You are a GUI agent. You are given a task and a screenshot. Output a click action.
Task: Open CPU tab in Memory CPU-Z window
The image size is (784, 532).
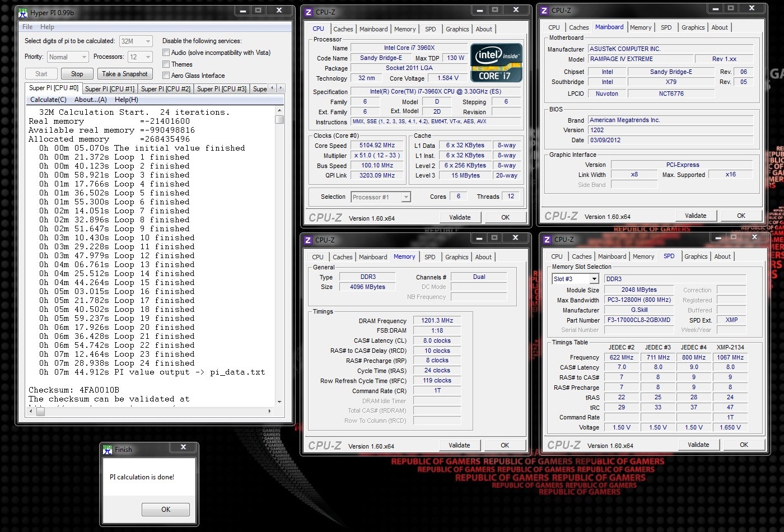tap(318, 257)
